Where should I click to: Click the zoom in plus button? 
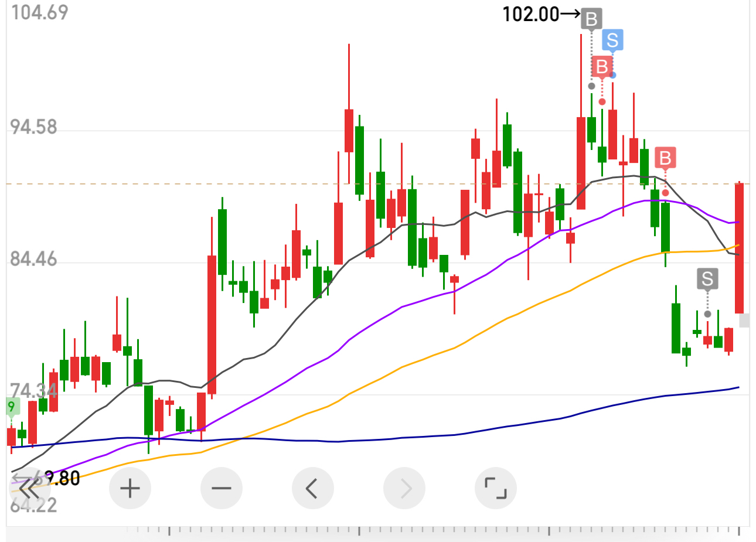tap(130, 488)
